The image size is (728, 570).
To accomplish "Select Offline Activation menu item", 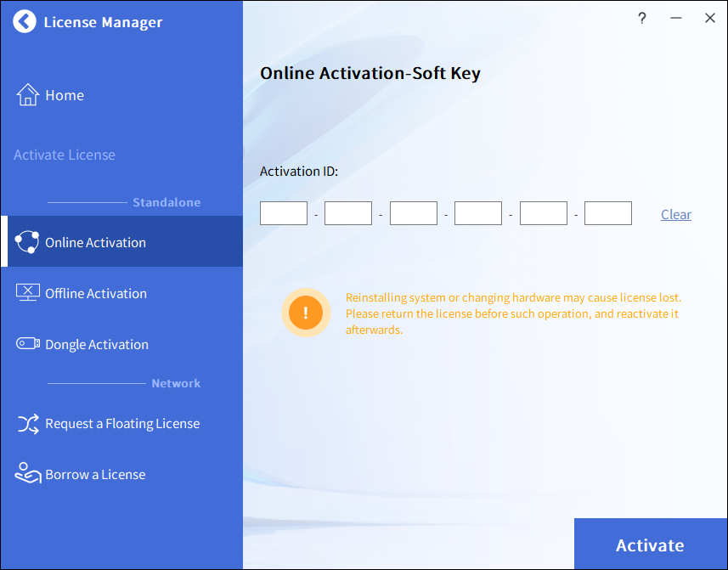I will 96,293.
